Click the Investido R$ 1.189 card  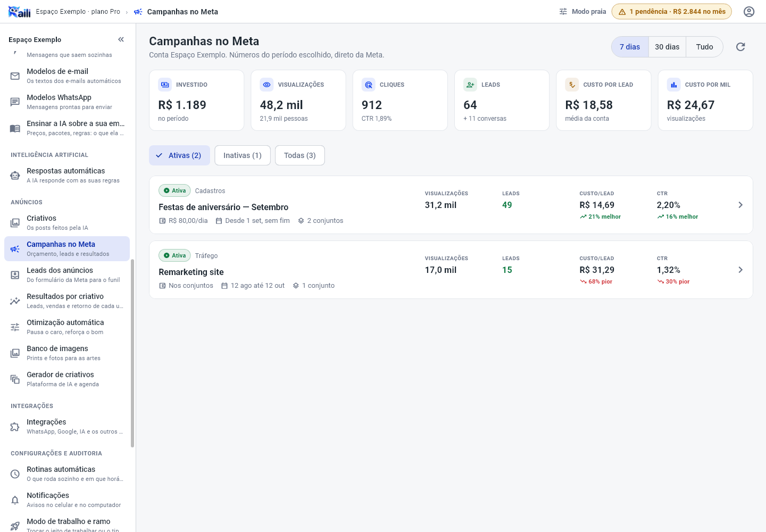[x=196, y=100]
